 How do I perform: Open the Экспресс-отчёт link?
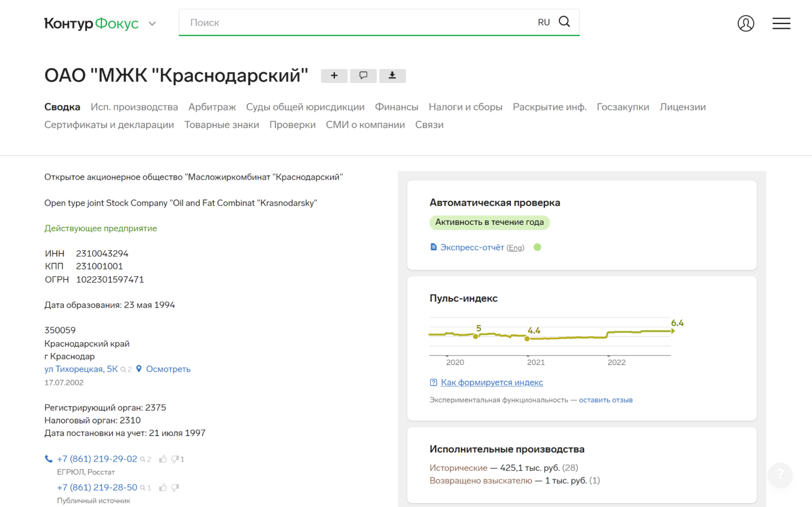(x=472, y=247)
